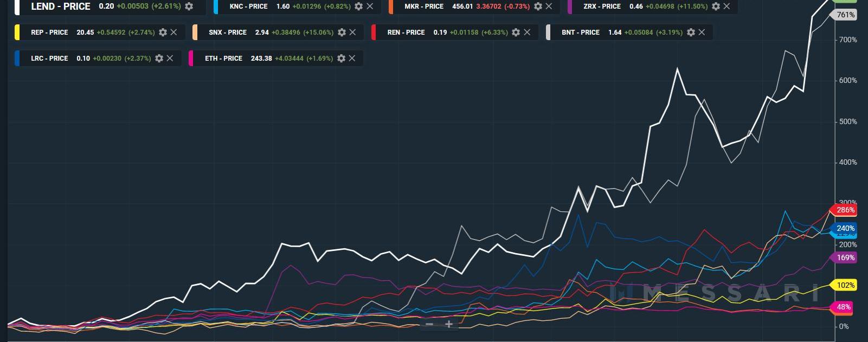Remove the REN price series
Image resolution: width=868 pixels, height=342 pixels.
tap(527, 33)
